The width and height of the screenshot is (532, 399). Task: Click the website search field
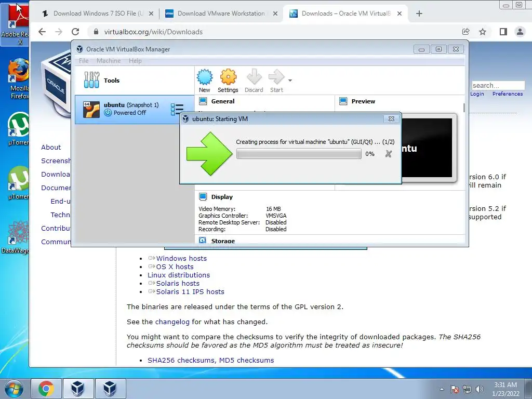coord(498,86)
